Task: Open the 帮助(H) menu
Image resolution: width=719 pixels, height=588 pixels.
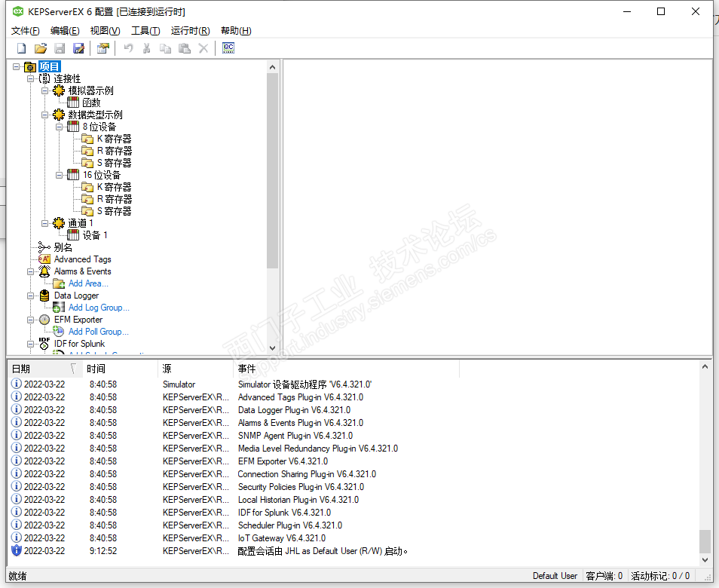Action: click(236, 31)
